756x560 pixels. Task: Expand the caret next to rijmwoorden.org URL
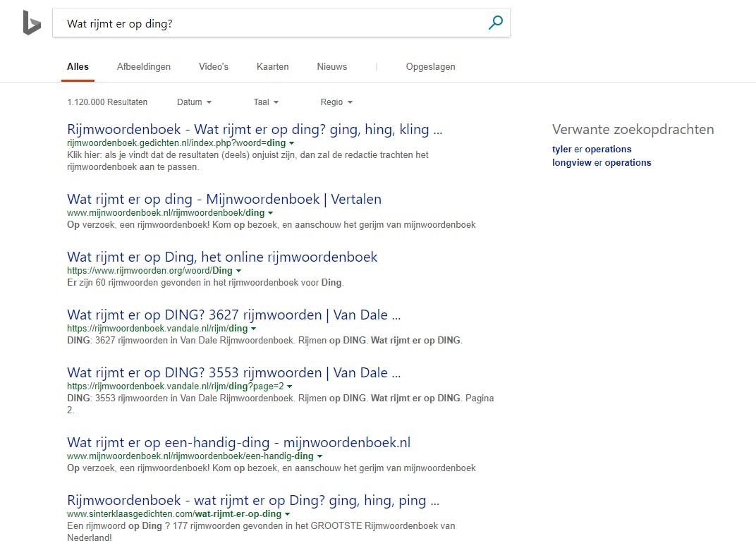[x=238, y=270]
